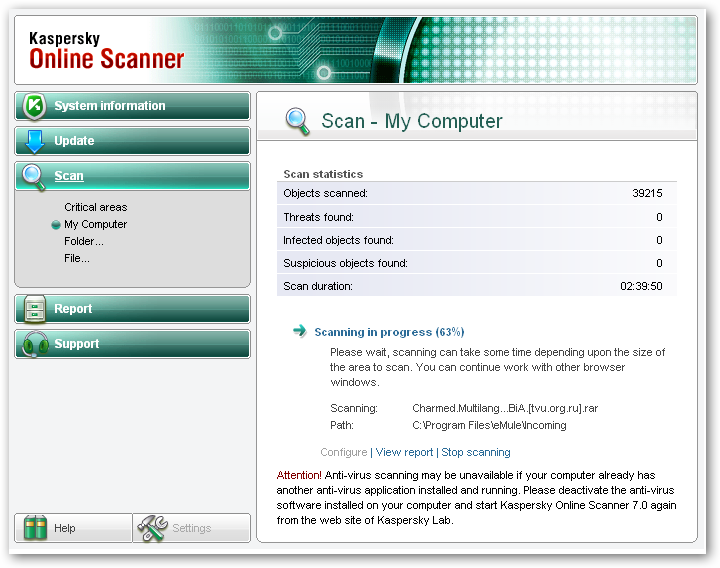
Task: Click the blue download arrow Update icon
Action: [35, 141]
